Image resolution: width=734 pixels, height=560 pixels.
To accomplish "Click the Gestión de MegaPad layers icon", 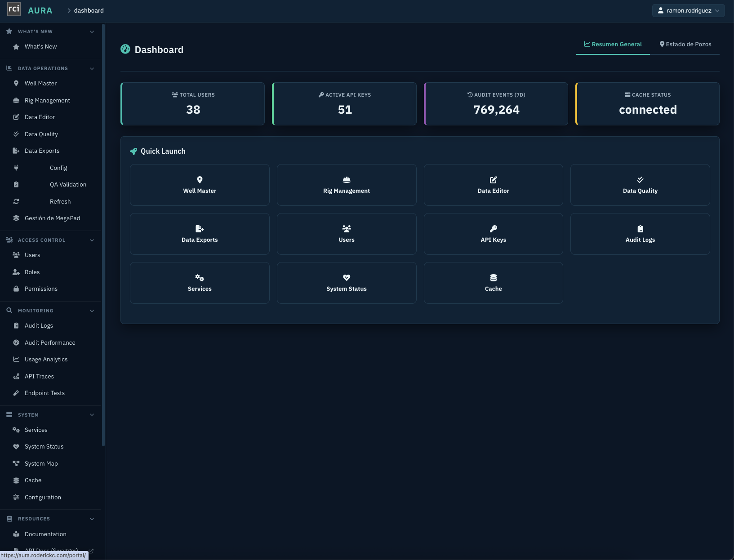I will coord(16,218).
